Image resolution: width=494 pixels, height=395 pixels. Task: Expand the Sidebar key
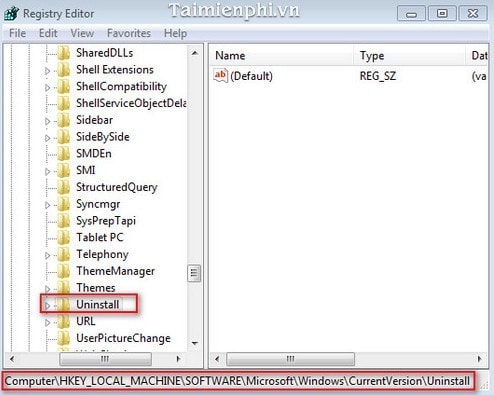pyautogui.click(x=48, y=121)
